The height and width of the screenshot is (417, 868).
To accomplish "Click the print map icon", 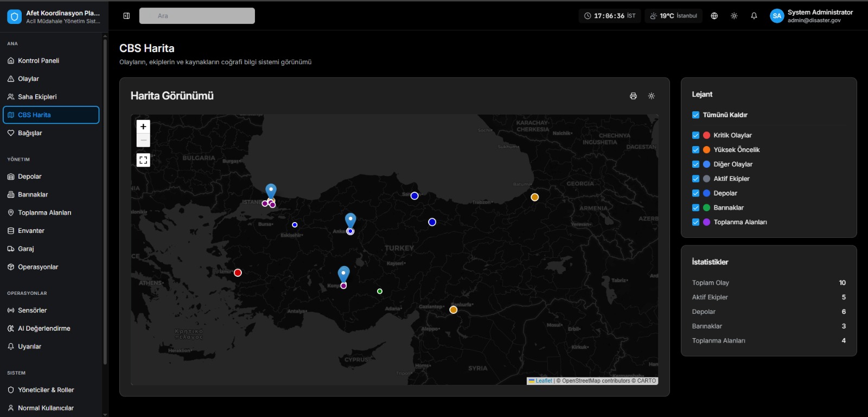I will (633, 96).
